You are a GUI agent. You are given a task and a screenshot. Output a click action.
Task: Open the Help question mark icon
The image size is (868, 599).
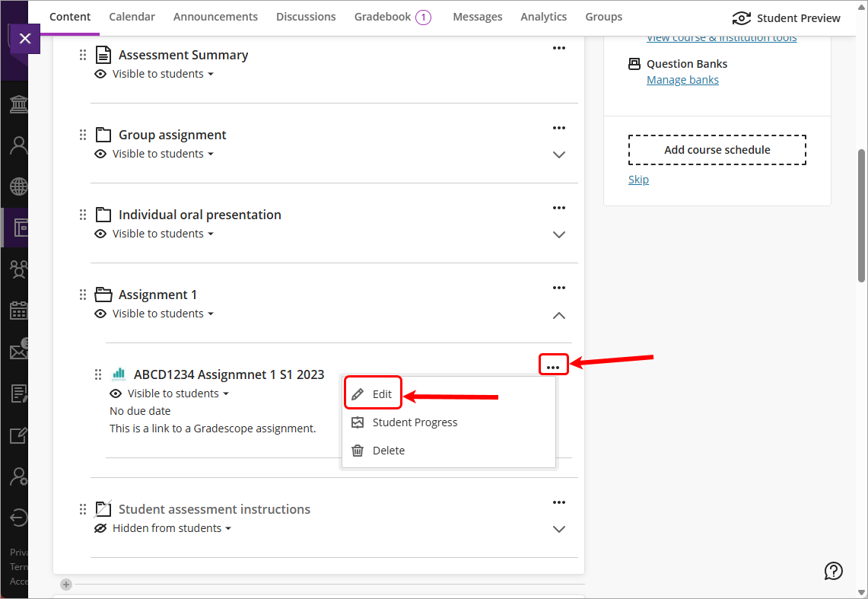833,571
